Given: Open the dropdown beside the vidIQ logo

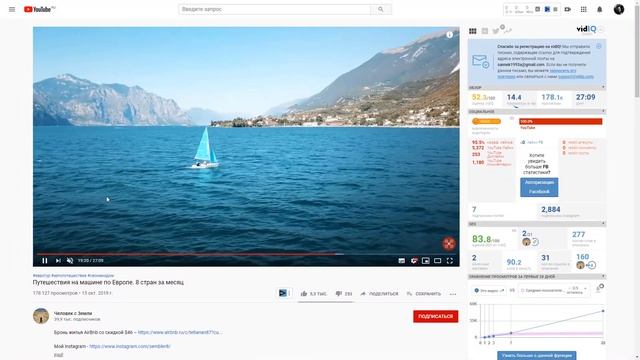Looking at the screenshot, I should click(601, 29).
